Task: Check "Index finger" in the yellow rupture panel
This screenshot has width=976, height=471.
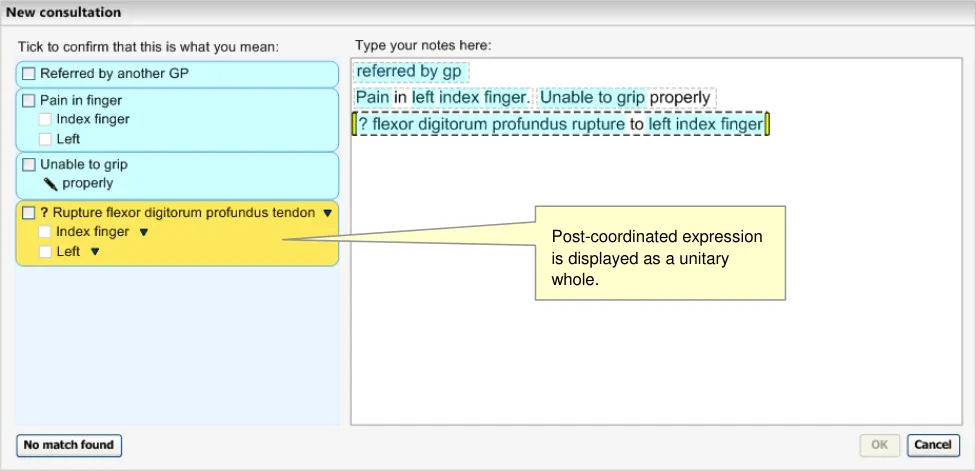Action: point(45,232)
